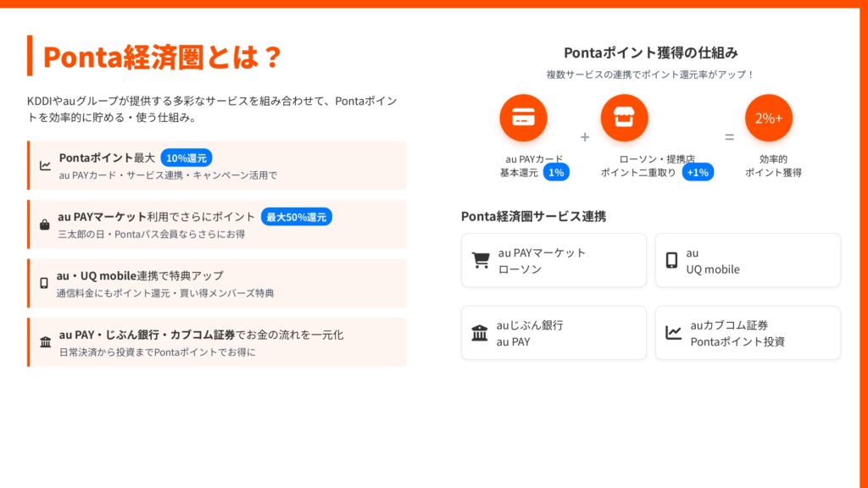The width and height of the screenshot is (868, 488).
Task: Click the 10%還元 blue badge
Action: pos(186,158)
